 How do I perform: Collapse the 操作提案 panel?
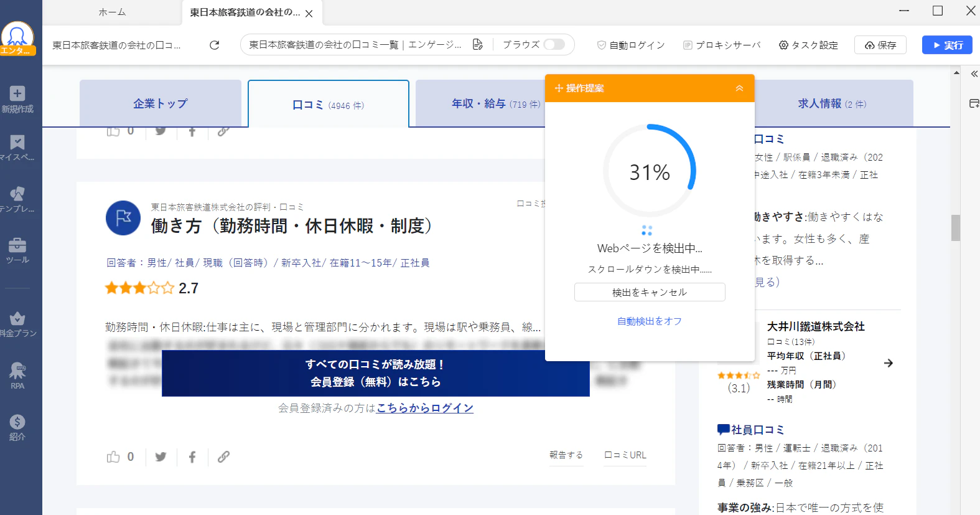coord(739,88)
